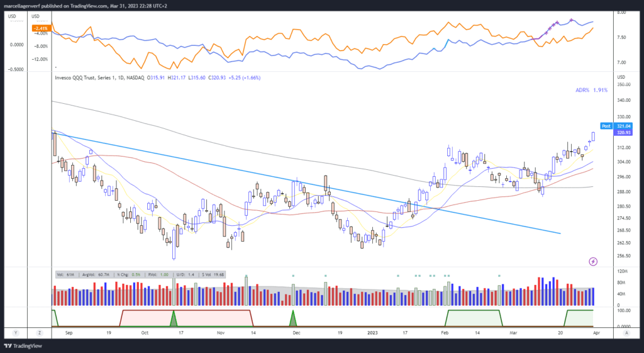Click the 321.04 post-market price tag

pos(623,126)
